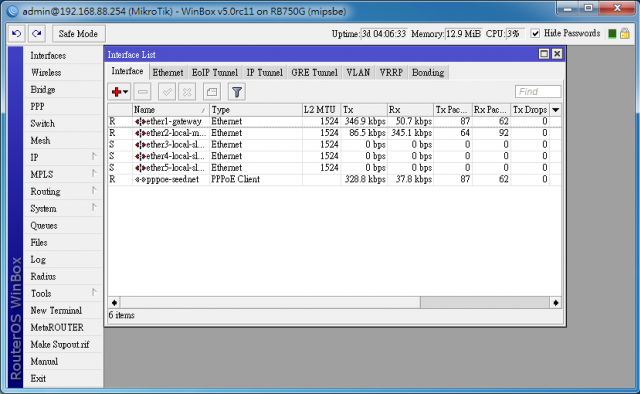The width and height of the screenshot is (640, 394).
Task: Click the green status indicator square
Action: point(612,33)
